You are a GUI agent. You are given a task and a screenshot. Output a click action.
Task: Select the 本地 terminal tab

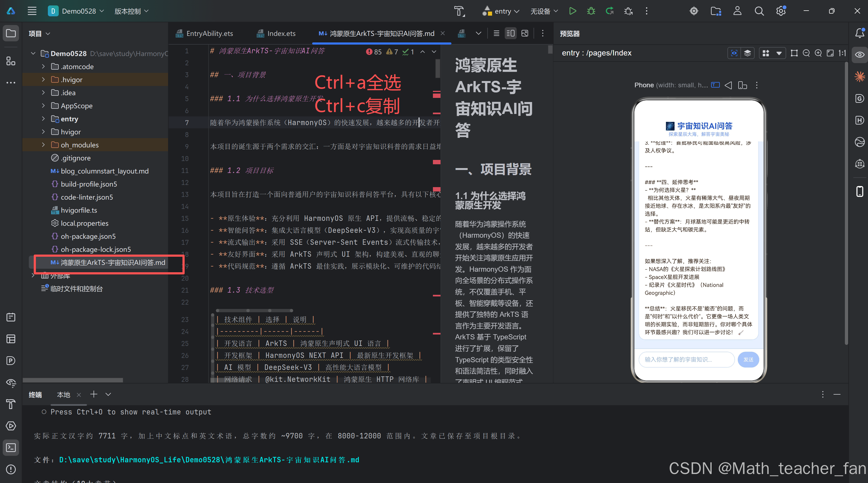point(63,395)
